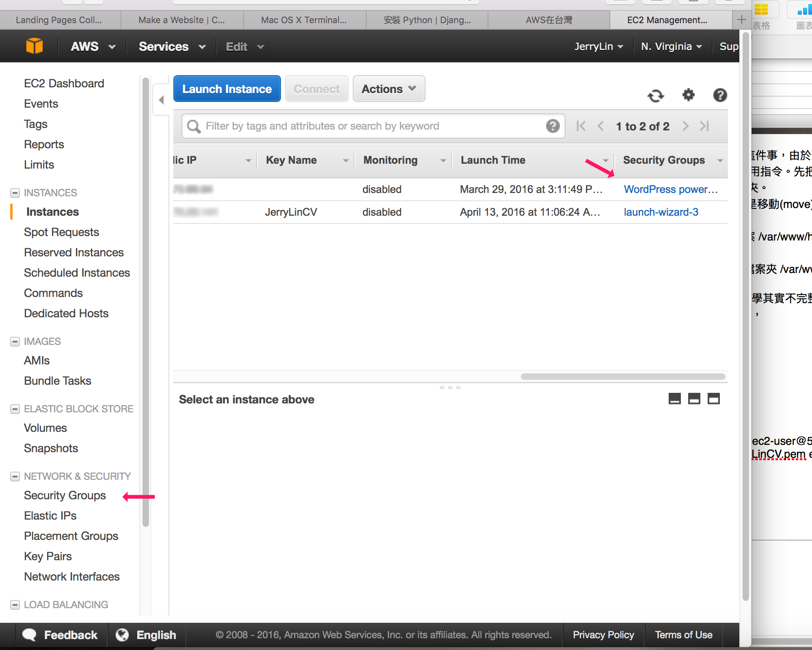Viewport: 812px width, 650px height.
Task: Open Events in sidebar
Action: pyautogui.click(x=41, y=104)
